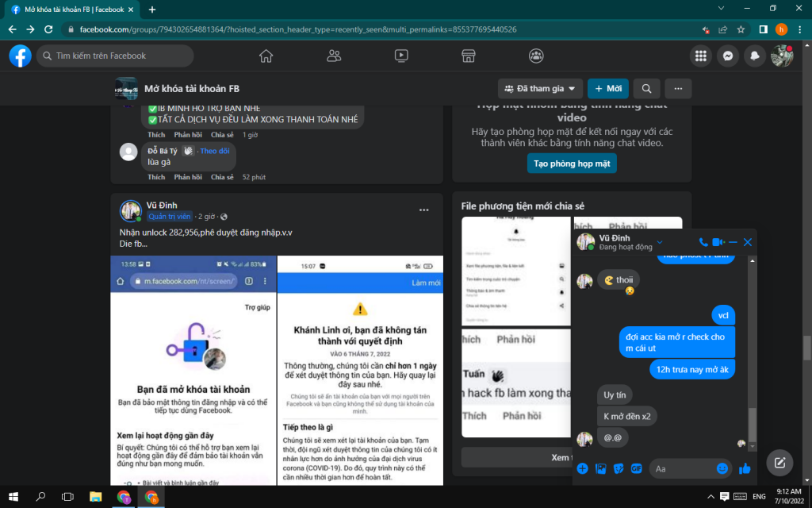Open the GIF picker in chat
Screen dimensions: 812x508
[636, 468]
